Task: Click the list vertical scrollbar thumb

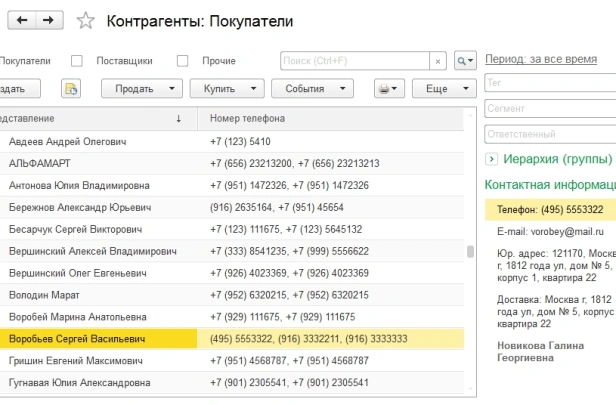Action: (470, 251)
